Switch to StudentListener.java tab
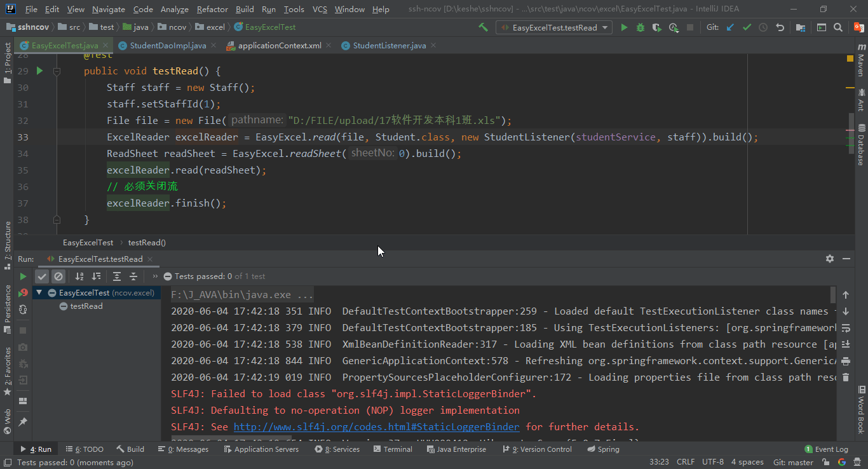Screen dimensions: 868x469 point(389,46)
